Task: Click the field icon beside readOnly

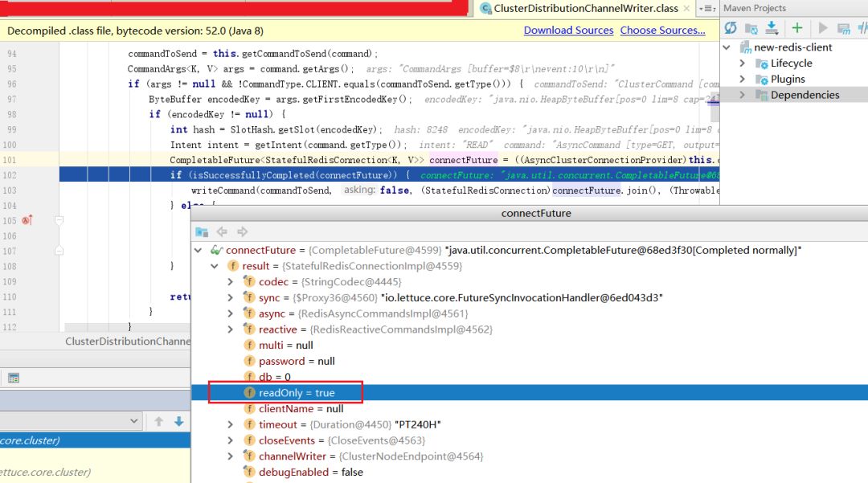Action: (x=250, y=393)
